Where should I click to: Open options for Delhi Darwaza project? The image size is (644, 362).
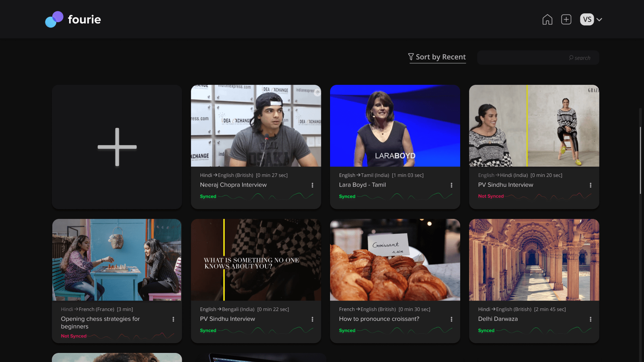tap(590, 319)
